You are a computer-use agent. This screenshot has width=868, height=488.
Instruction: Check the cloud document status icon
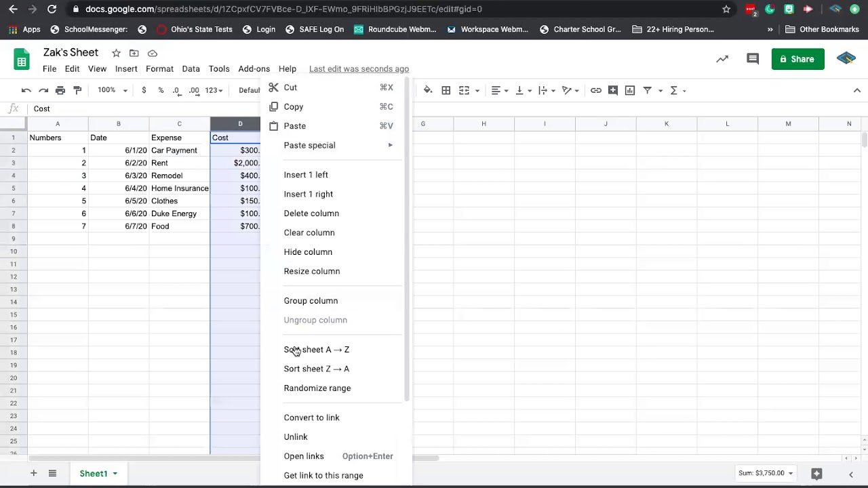coord(153,53)
